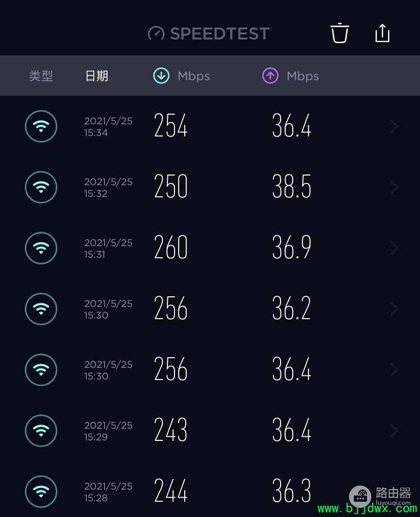Select Wi-Fi icon of 15:34 result

[x=41, y=126]
